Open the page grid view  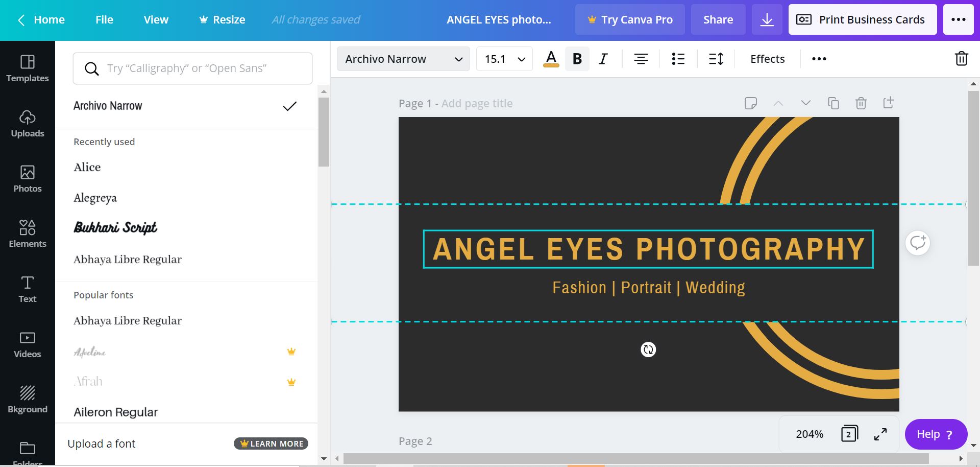(849, 434)
